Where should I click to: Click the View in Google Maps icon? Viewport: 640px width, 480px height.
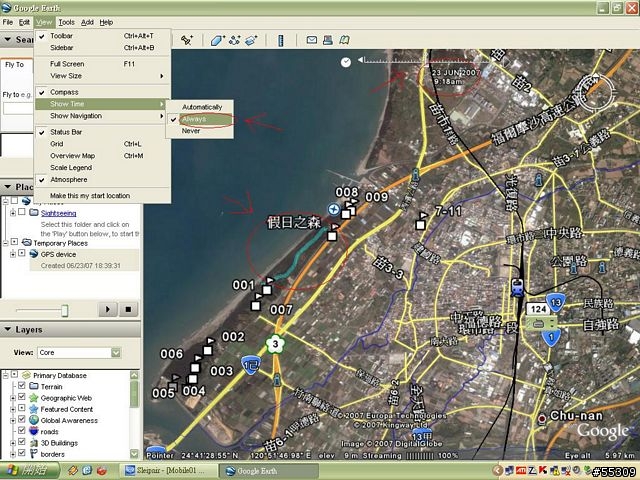344,40
